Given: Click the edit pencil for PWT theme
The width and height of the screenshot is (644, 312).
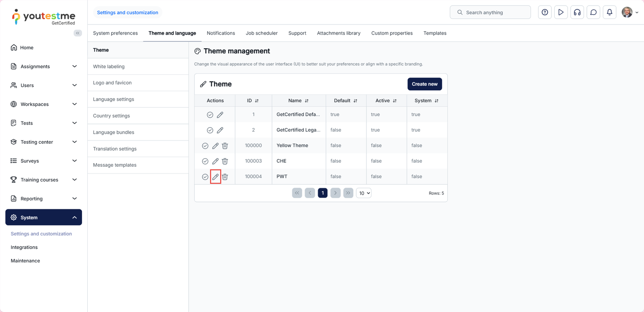Looking at the screenshot, I should click(x=215, y=177).
